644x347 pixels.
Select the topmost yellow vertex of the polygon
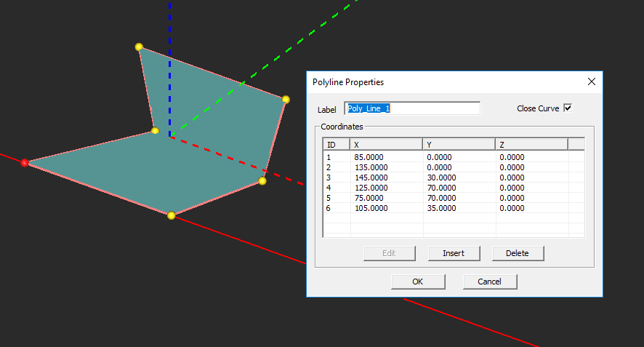pos(139,47)
